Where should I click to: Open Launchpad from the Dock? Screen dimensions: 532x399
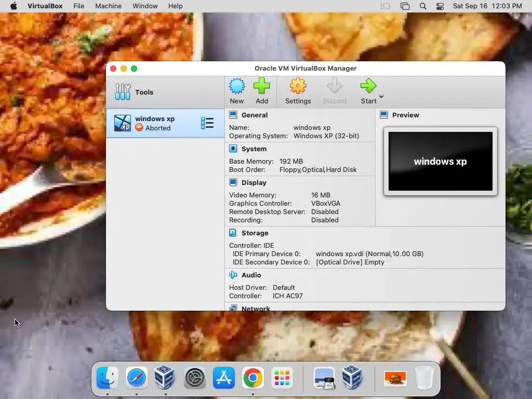[282, 378]
